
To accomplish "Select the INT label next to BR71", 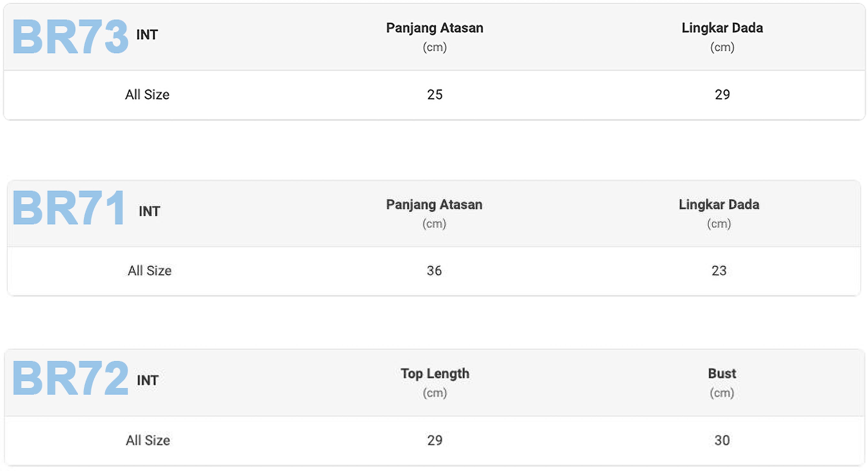I will tap(149, 211).
